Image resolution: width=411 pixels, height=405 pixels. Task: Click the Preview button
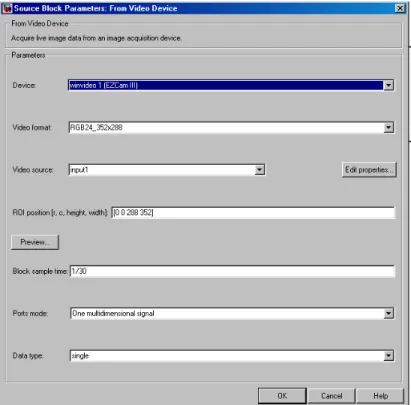point(35,242)
